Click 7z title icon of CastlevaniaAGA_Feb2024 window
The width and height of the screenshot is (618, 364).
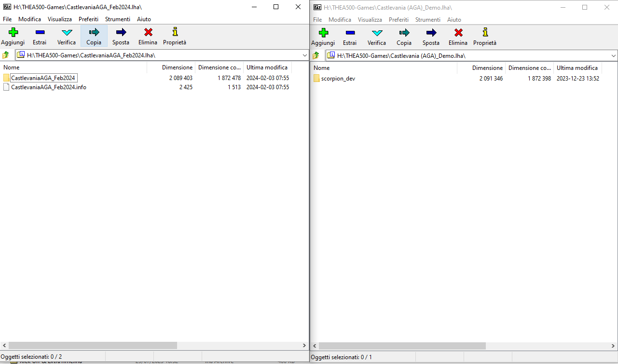pos(7,7)
